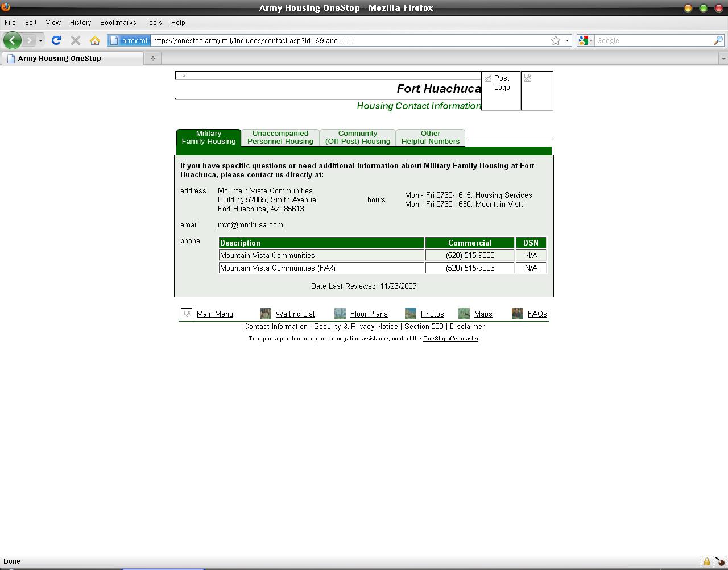Open the View menu
Image resolution: width=728 pixels, height=570 pixels.
(x=53, y=23)
